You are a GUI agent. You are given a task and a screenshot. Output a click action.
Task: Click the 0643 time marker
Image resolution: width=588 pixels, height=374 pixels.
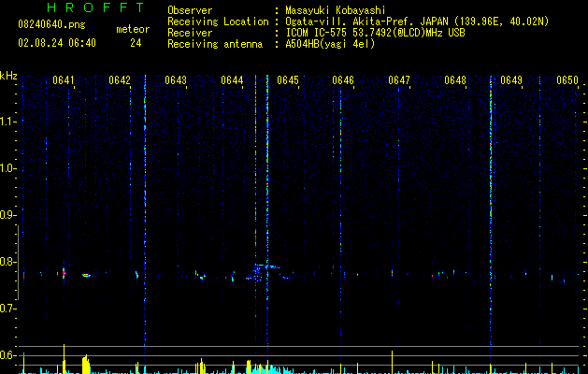176,80
